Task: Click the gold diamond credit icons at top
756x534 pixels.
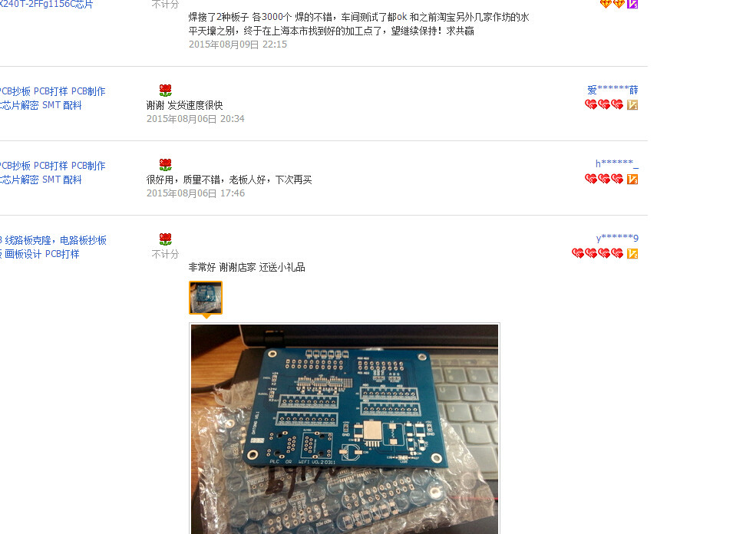Action: point(612,4)
